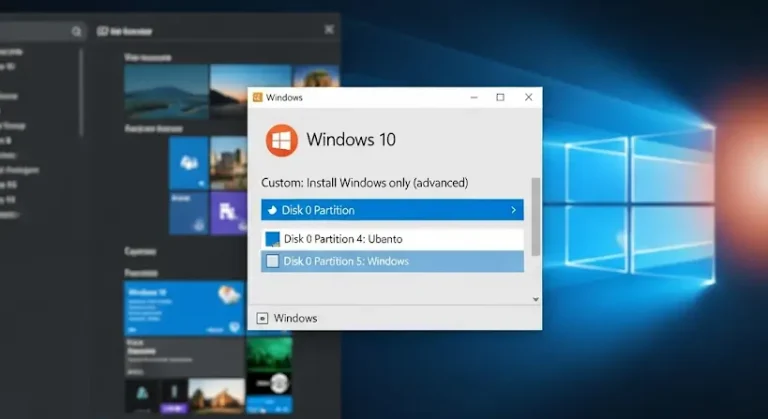Click Custom: Install Windows only (advanced) text
This screenshot has height=419, width=768.
click(x=364, y=183)
